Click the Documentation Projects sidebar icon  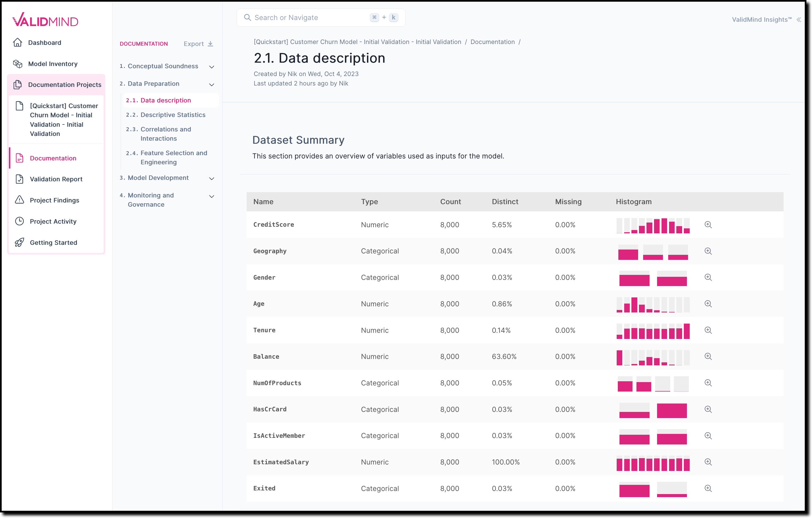tap(18, 85)
